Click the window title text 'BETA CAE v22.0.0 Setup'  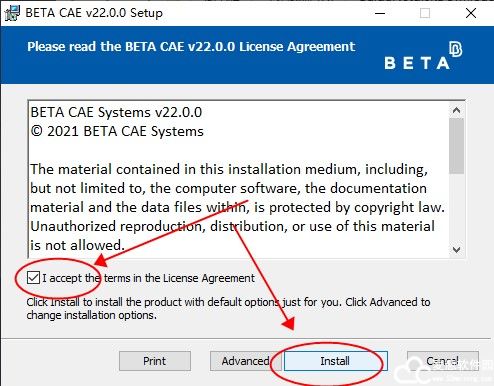coord(94,13)
